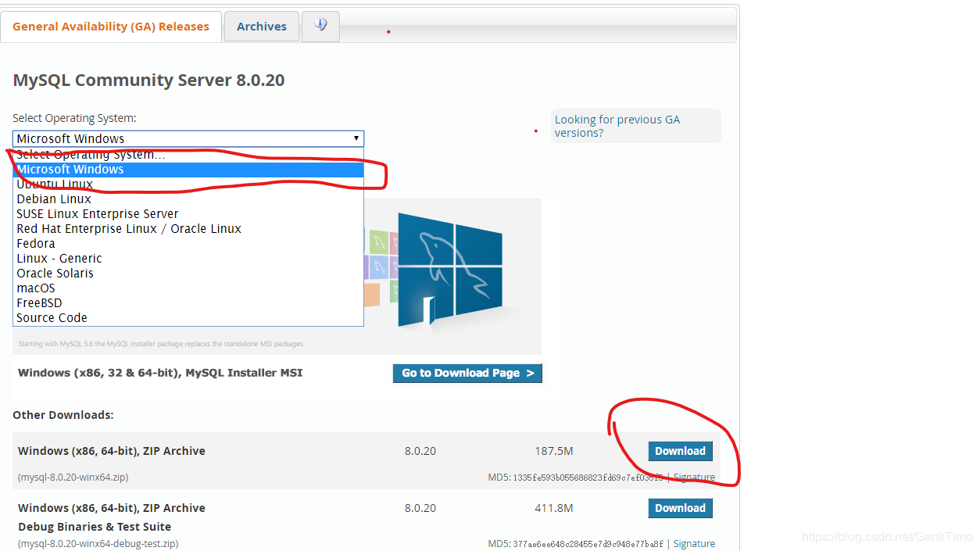Choose Fedora from the OS list
The height and width of the screenshot is (551, 980).
tap(188, 244)
